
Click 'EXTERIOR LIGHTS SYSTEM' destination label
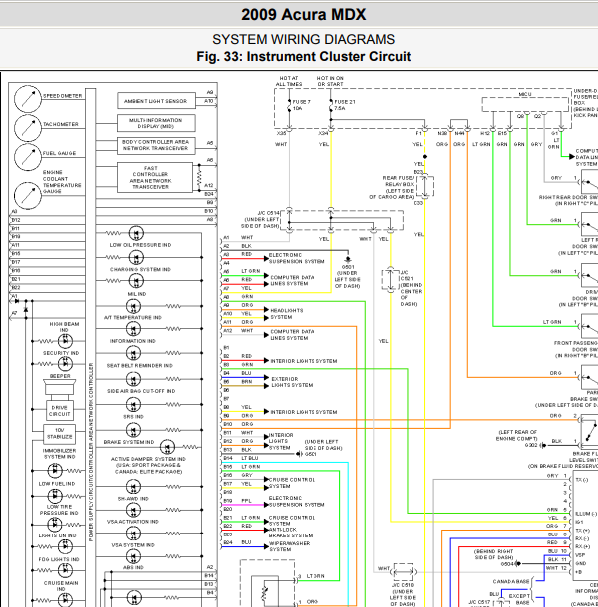point(292,382)
